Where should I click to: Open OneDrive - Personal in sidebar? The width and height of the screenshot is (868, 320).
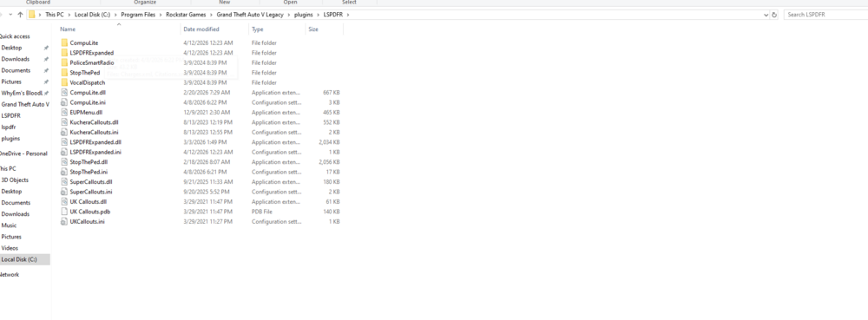[23, 153]
